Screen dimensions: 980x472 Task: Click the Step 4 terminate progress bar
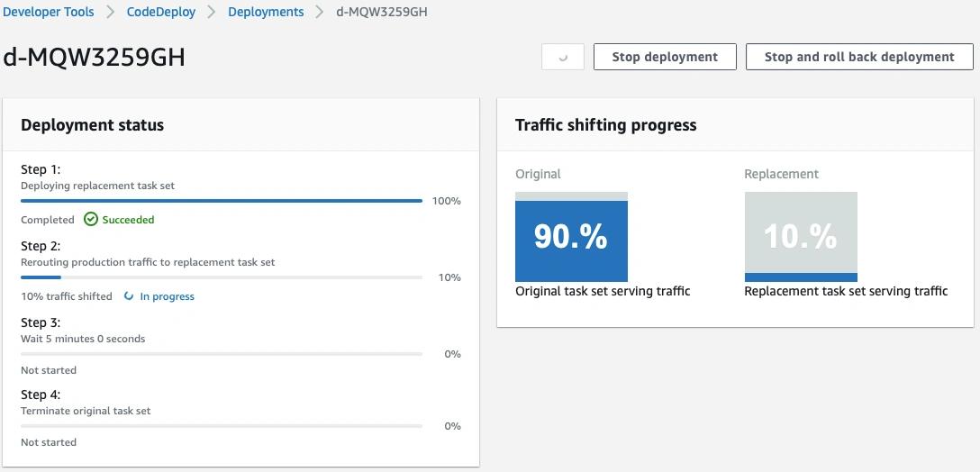tap(222, 426)
